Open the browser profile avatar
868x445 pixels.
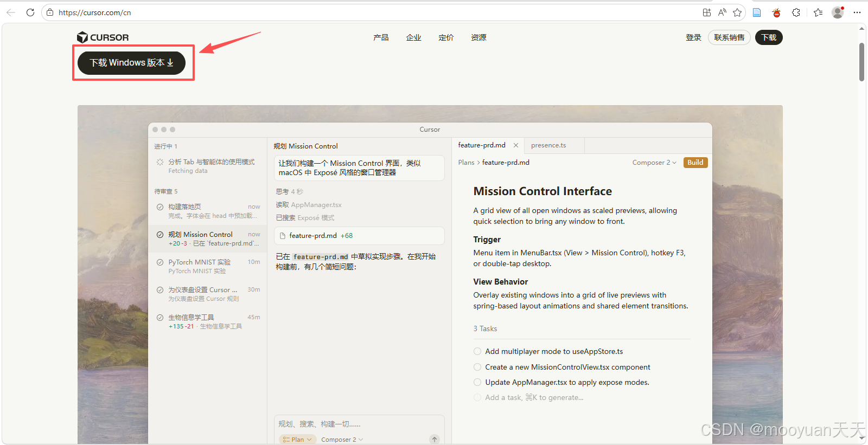(838, 12)
